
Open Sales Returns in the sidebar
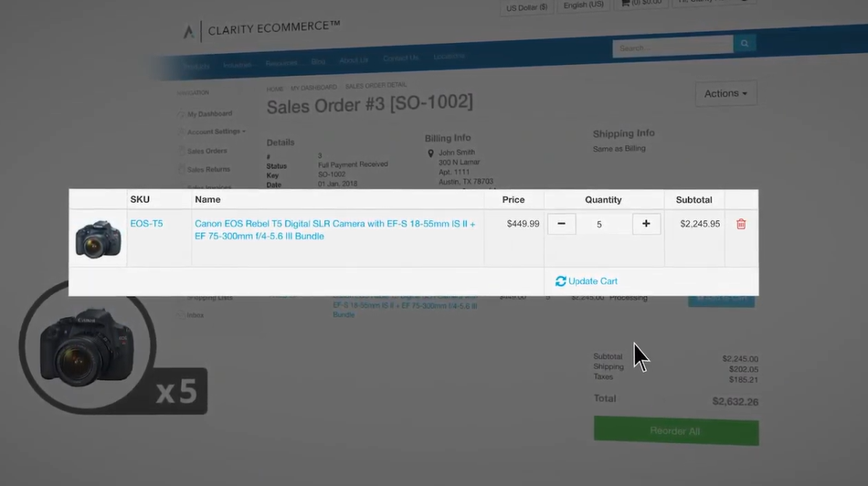point(208,169)
